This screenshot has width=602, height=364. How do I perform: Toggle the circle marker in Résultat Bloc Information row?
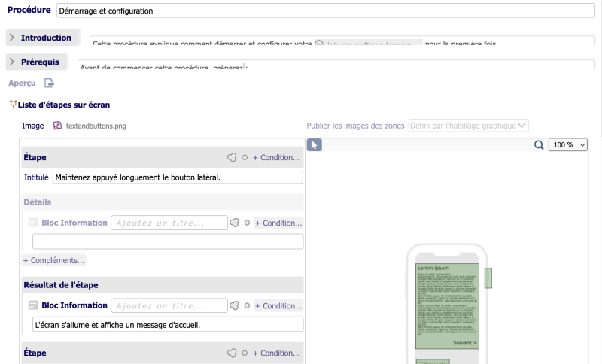pos(246,305)
